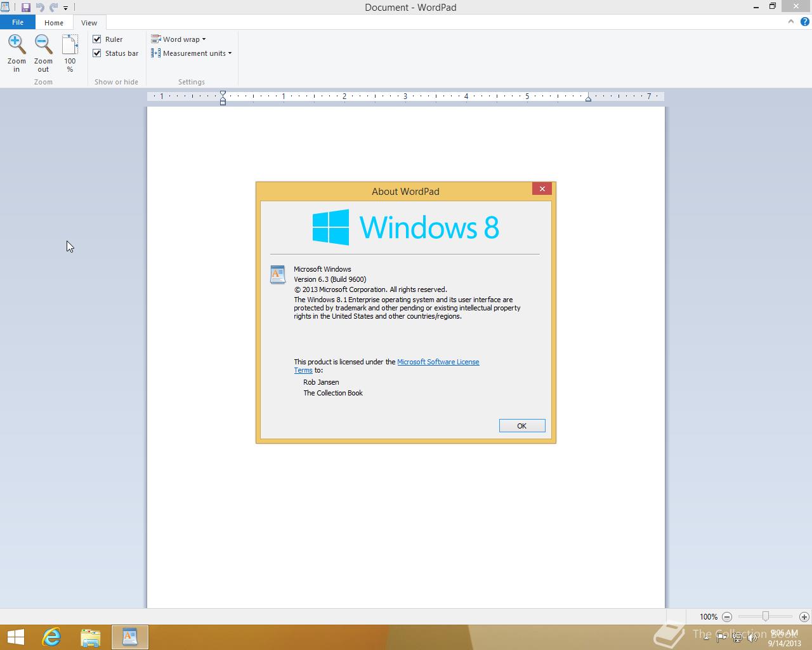The height and width of the screenshot is (650, 812).
Task: Click the taskbar clock showing 9/14/2013
Action: 784,638
